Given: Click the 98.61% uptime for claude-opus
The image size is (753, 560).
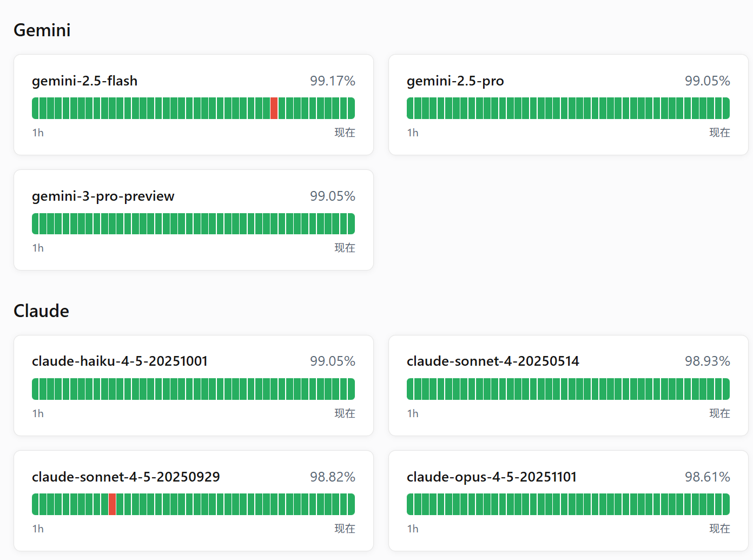Looking at the screenshot, I should tap(707, 477).
